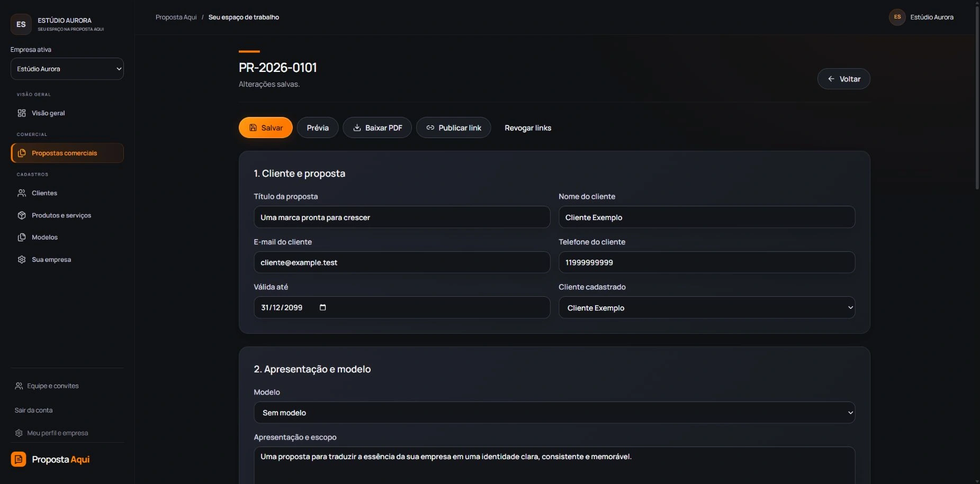The width and height of the screenshot is (980, 484).
Task: Download the proposal via Baixar PDF
Action: 377,127
